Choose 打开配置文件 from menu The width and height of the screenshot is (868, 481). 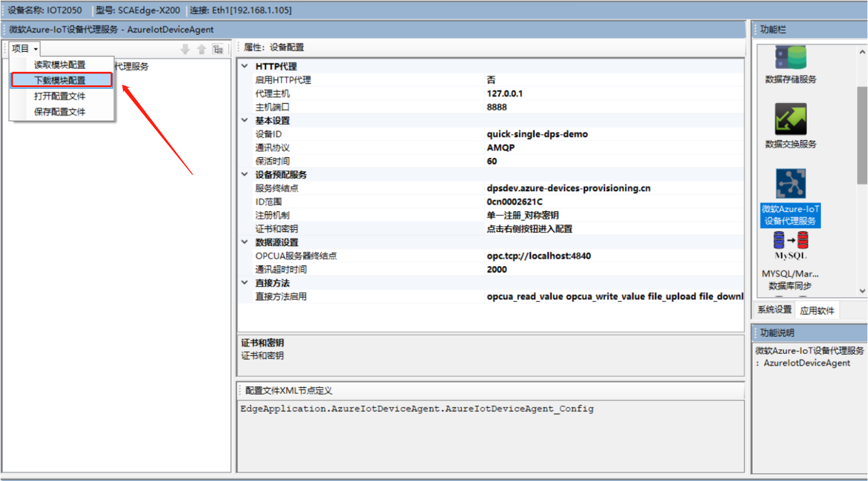(59, 96)
